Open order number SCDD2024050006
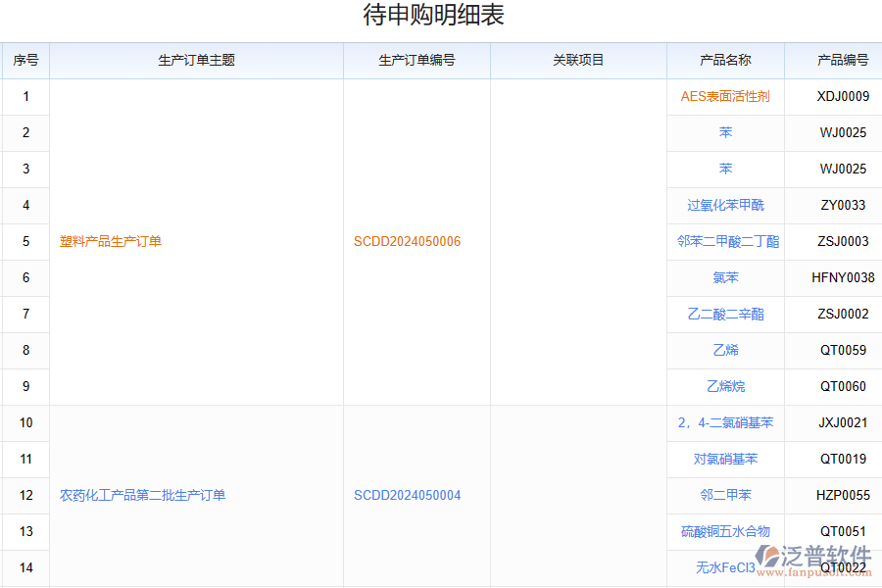Image resolution: width=882 pixels, height=588 pixels. [407, 241]
